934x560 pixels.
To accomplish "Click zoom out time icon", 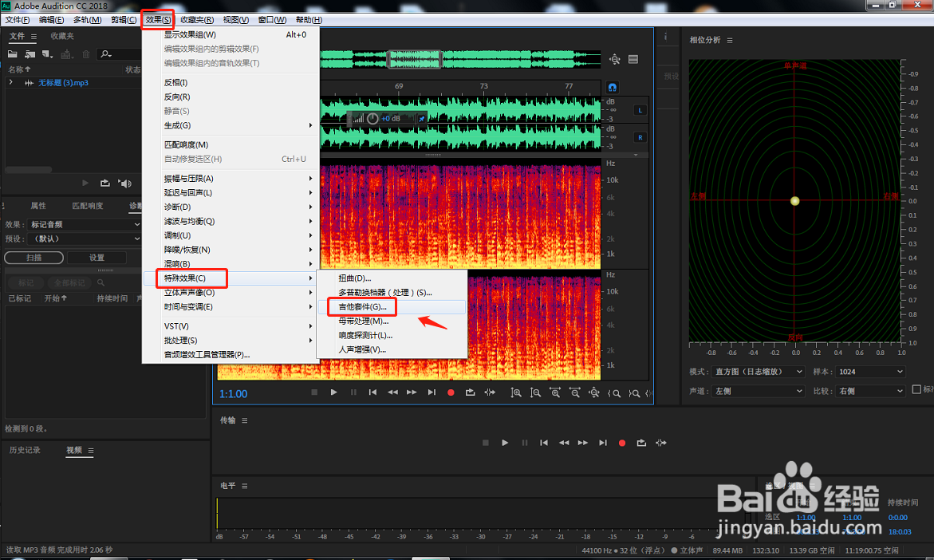I will pos(574,392).
